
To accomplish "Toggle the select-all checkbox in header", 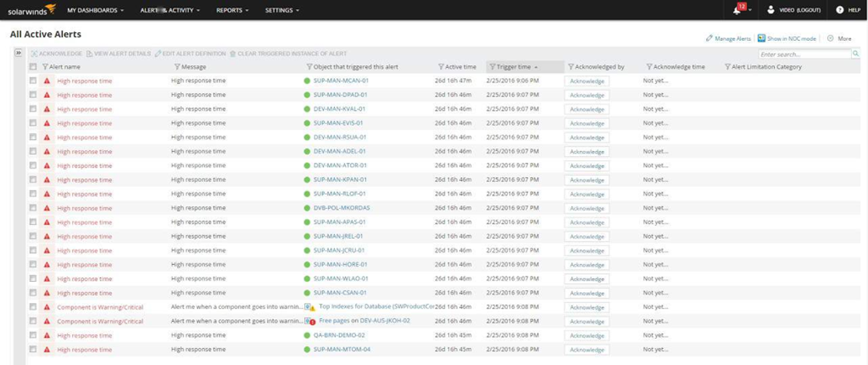I will pyautogui.click(x=33, y=67).
